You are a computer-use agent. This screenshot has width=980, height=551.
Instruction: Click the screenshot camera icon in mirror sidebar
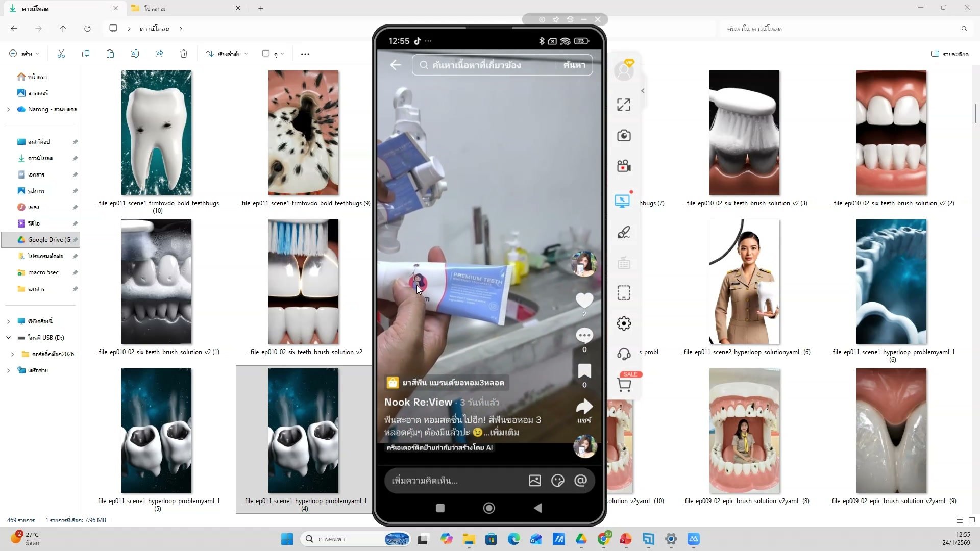click(623, 135)
